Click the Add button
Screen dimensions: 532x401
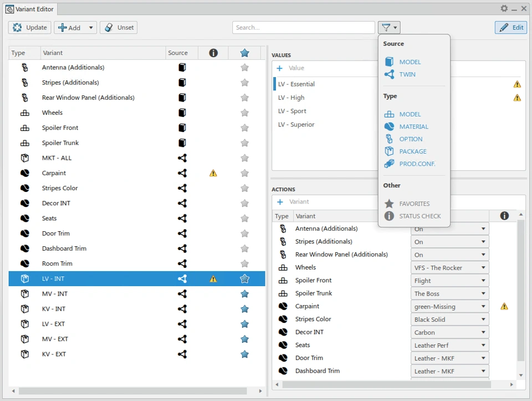70,28
